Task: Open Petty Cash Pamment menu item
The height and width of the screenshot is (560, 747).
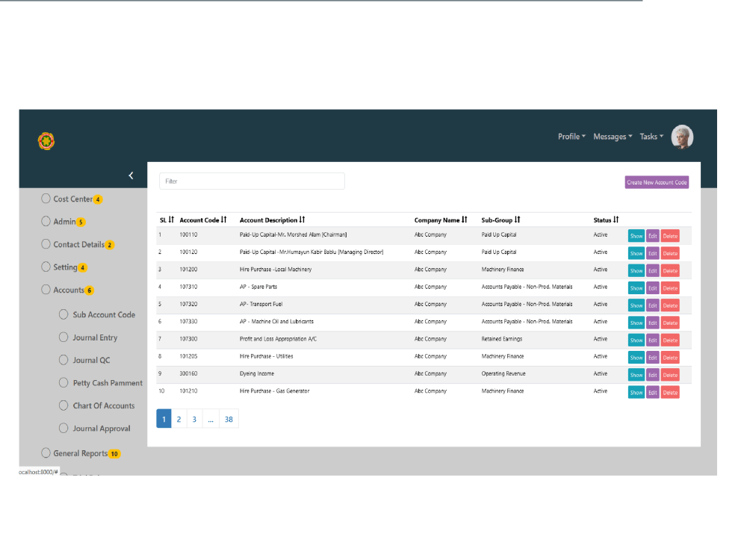Action: coord(101,383)
